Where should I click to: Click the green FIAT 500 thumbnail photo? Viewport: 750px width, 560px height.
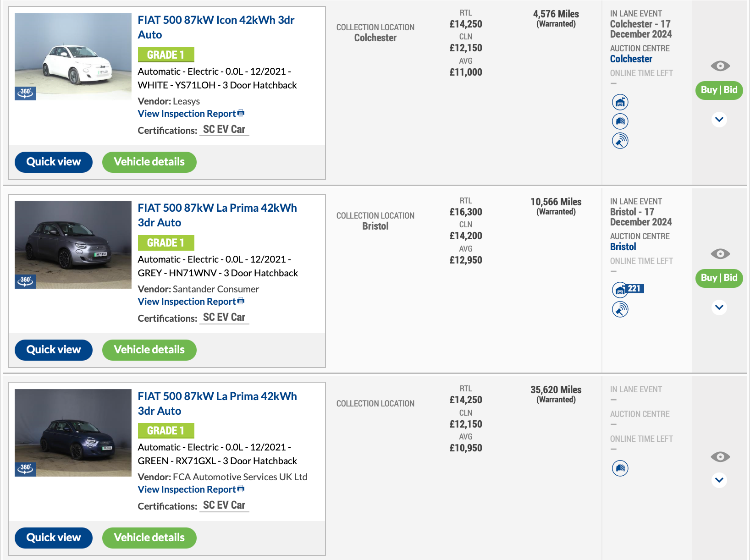tap(73, 433)
